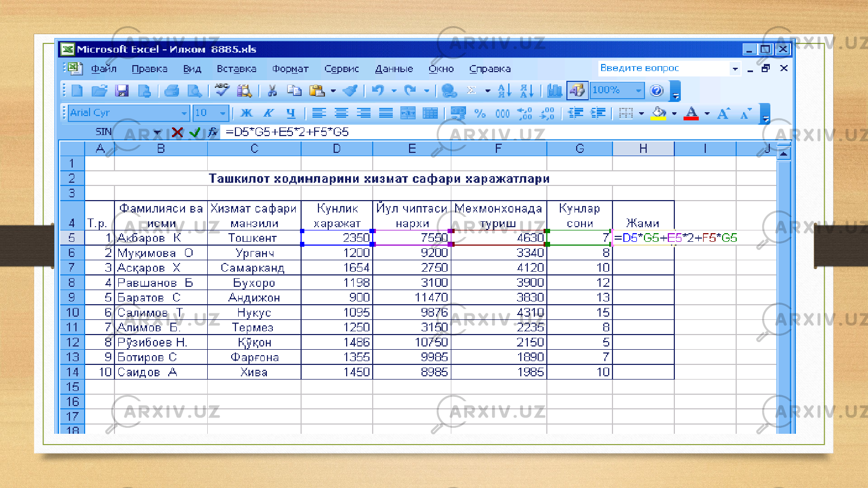Redo the last action
The height and width of the screenshot is (488, 868).
(411, 91)
